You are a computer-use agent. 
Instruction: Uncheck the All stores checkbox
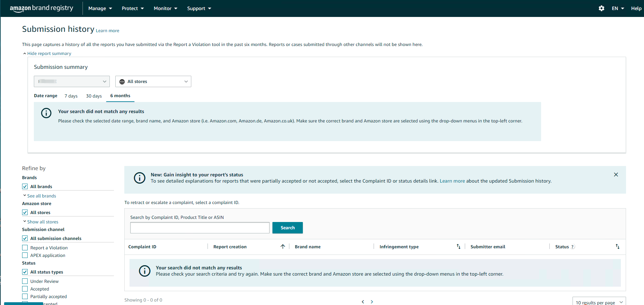click(25, 212)
